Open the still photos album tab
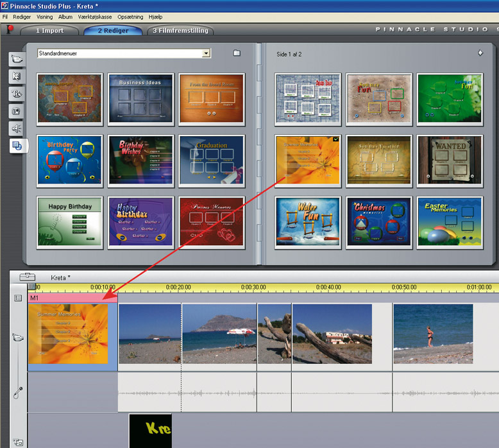Image resolution: width=499 pixels, height=448 pixels. pyautogui.click(x=17, y=111)
